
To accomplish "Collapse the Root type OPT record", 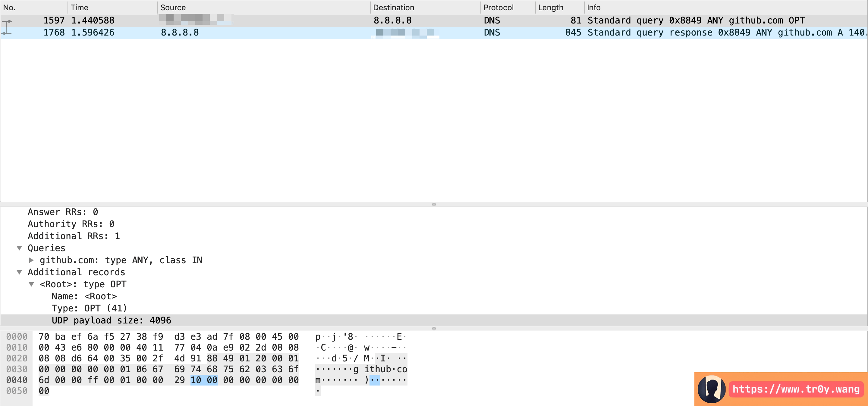I will point(31,284).
